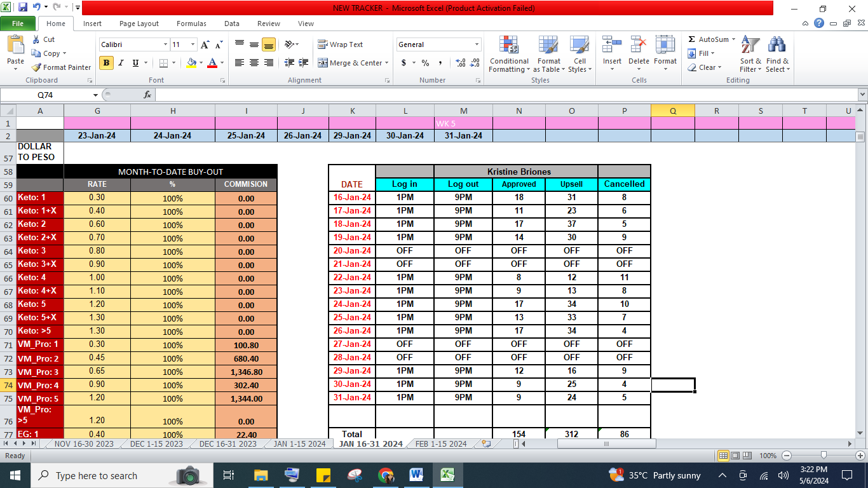Viewport: 868px width, 488px height.
Task: Open the Conditional Formatting menu
Action: coord(508,54)
